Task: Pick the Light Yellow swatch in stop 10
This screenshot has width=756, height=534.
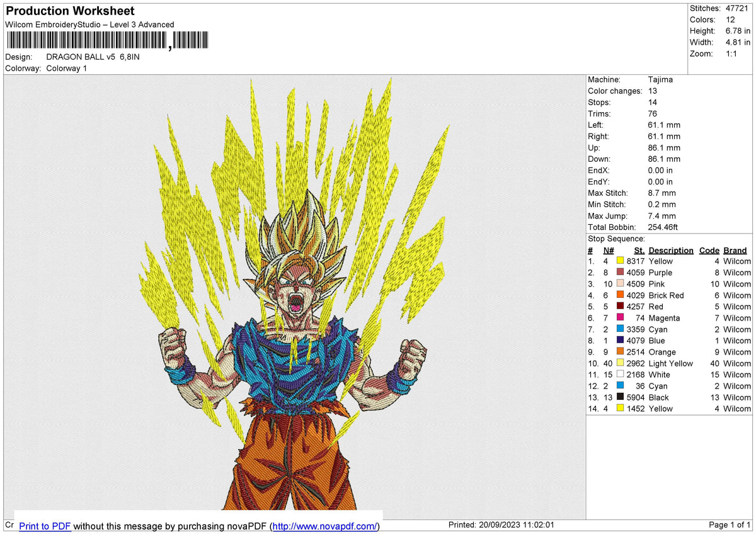Action: click(x=621, y=363)
